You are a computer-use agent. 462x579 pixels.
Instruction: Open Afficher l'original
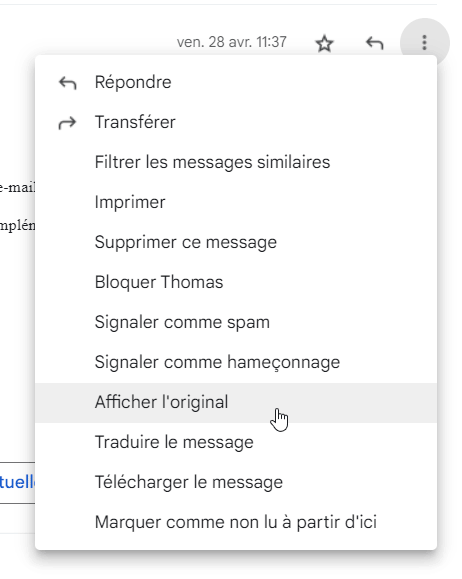pyautogui.click(x=236, y=402)
